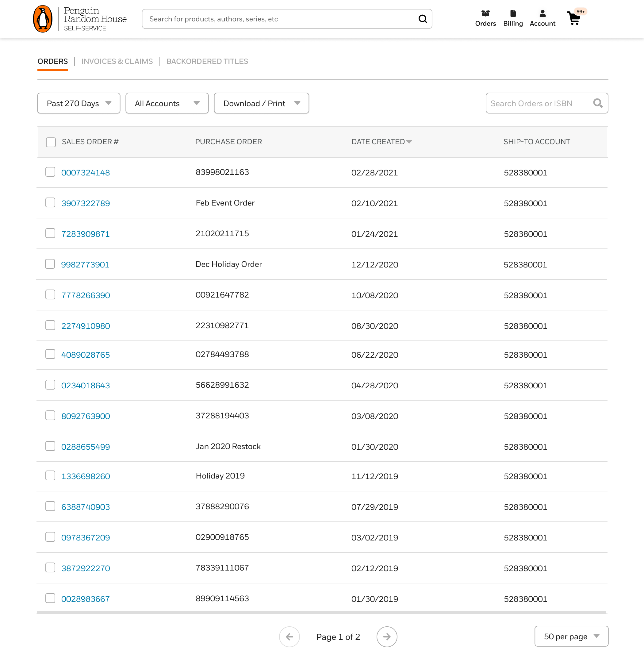This screenshot has height=665, width=644.
Task: Click the 'Feb Event Order' purchase order cell
Action: [225, 203]
